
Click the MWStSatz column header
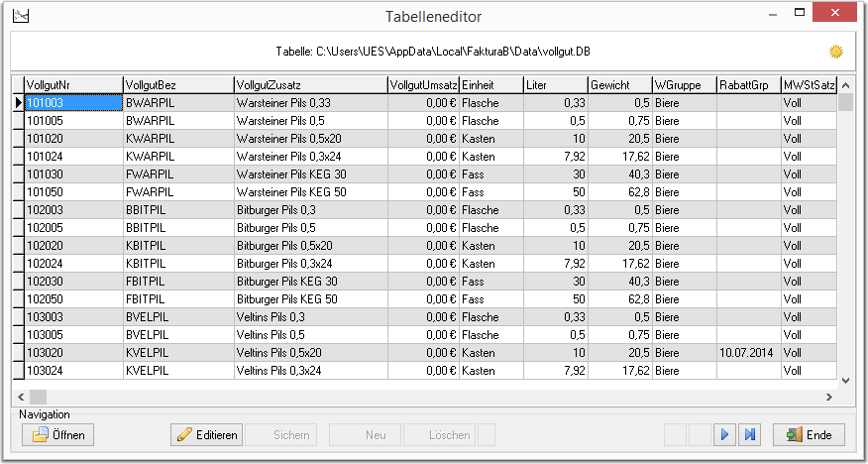click(x=810, y=85)
